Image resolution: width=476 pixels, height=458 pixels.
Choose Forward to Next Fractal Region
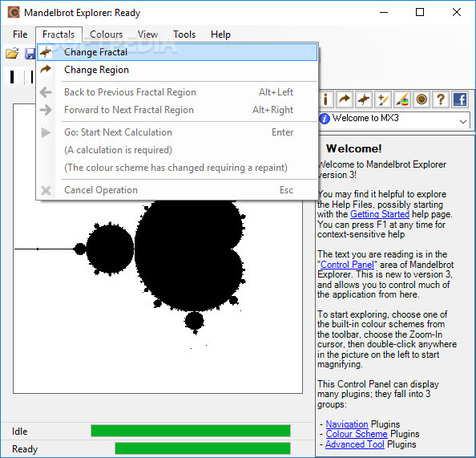pos(177,110)
